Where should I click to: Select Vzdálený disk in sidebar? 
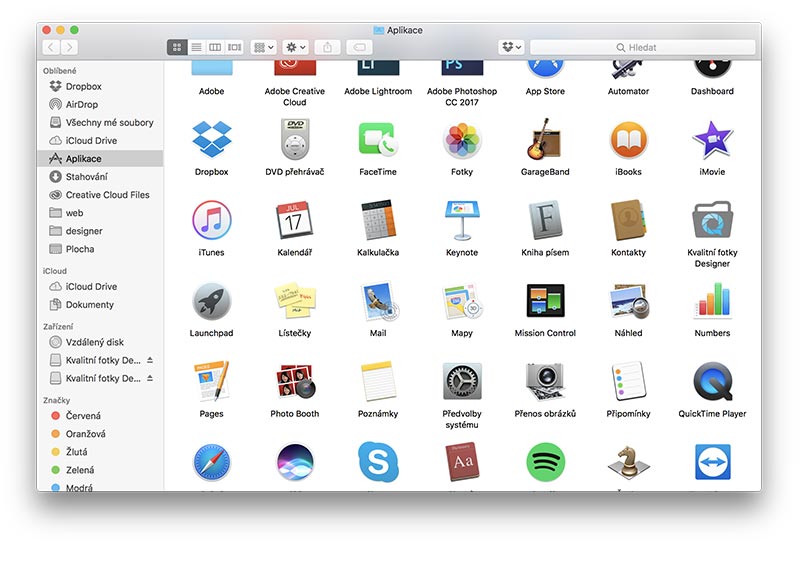101,342
